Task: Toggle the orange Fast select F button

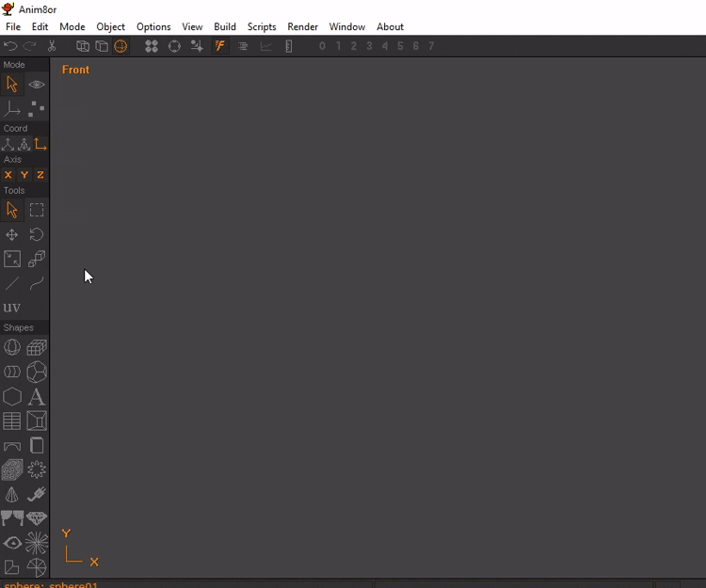Action: tap(220, 46)
